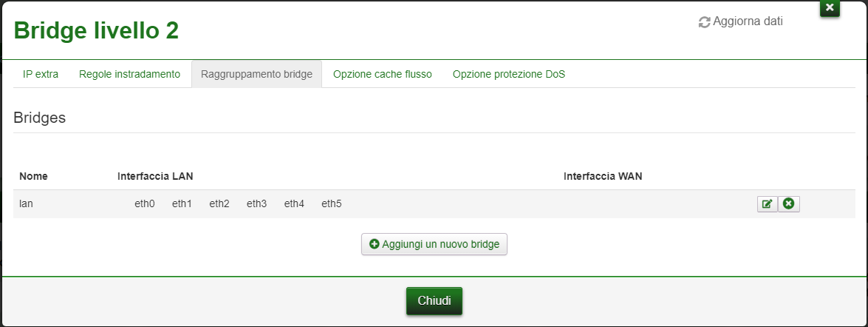Close dialog with the top-right X

pyautogui.click(x=830, y=7)
